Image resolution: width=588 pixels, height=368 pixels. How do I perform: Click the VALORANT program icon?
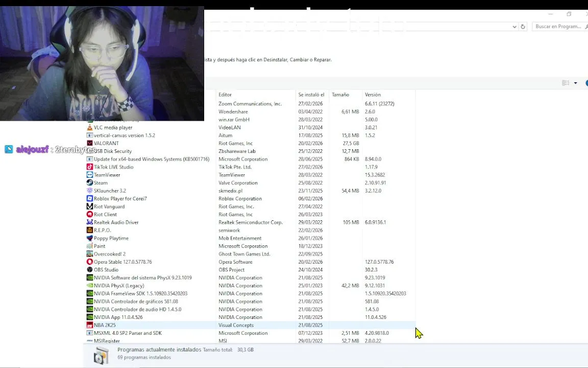[90, 143]
